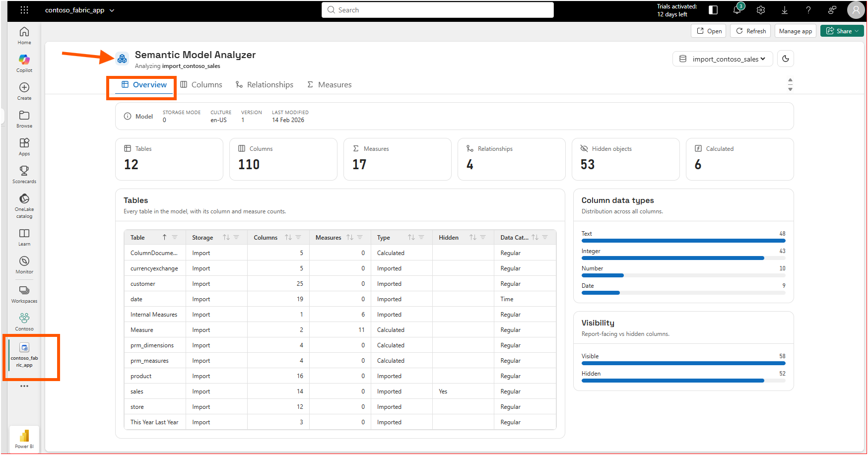Open the app launcher waffle icon
The image size is (868, 455).
coord(24,10)
